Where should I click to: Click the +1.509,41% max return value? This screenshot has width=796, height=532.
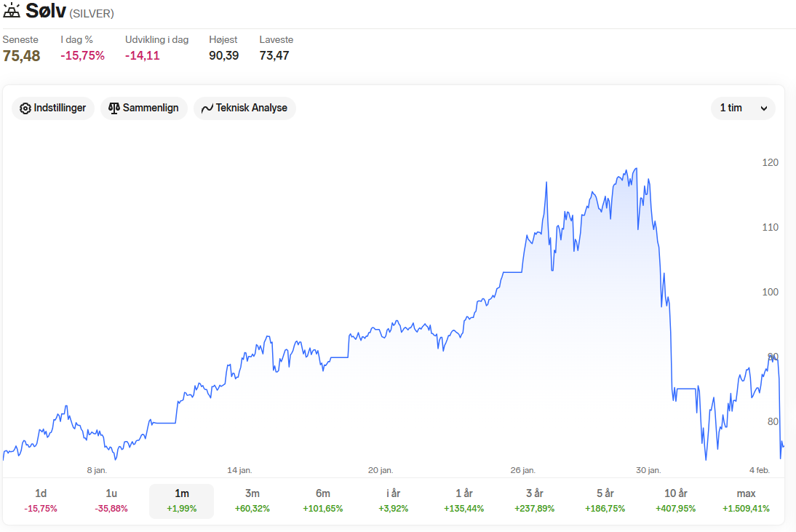(747, 508)
